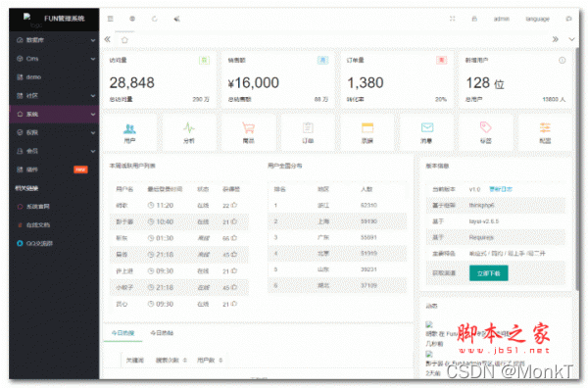
Task: Click the 1,380 orders value
Action: pyautogui.click(x=366, y=83)
